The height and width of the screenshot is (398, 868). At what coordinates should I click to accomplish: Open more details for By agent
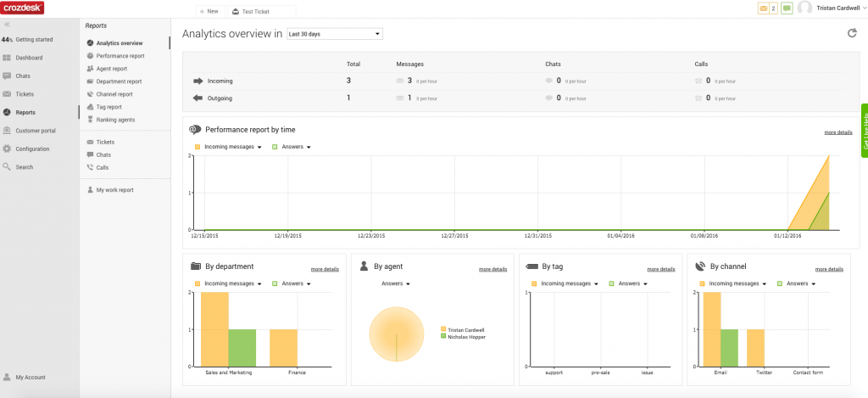pyautogui.click(x=492, y=269)
